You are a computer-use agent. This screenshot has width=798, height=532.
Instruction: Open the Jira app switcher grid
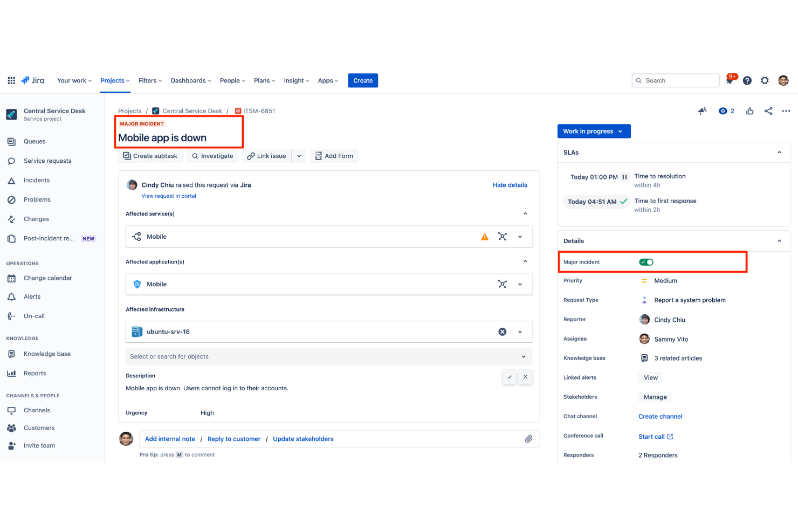coord(11,80)
